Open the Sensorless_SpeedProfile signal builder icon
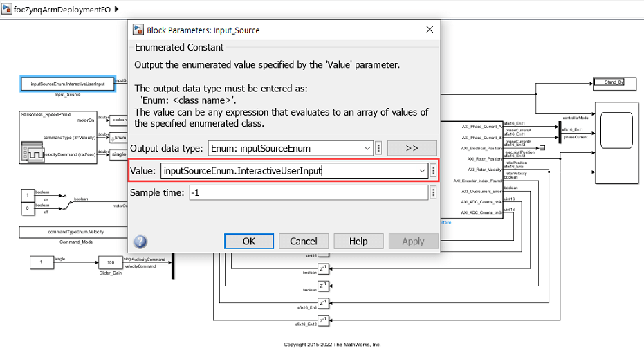Screen dimensions: 644x355 click(33, 152)
